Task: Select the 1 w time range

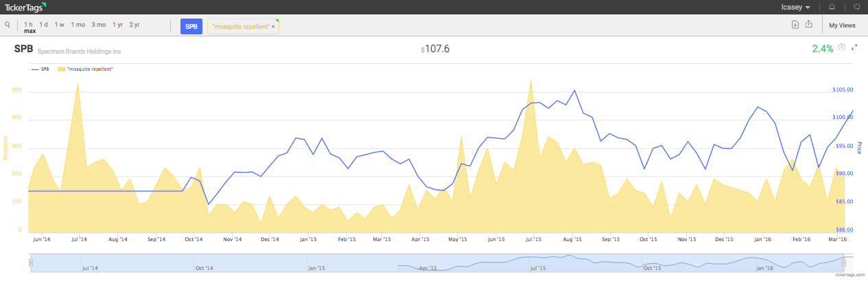Action: coord(60,25)
